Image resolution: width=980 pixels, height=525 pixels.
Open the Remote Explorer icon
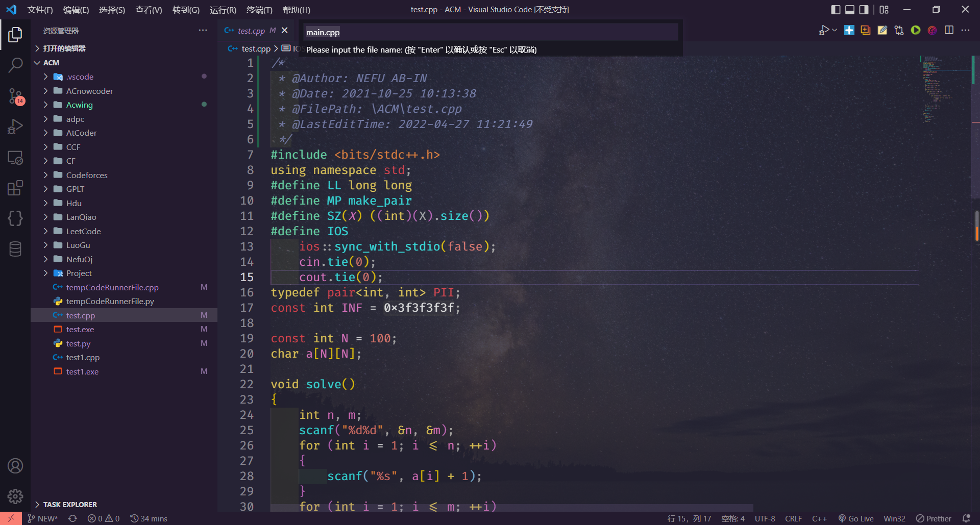15,158
